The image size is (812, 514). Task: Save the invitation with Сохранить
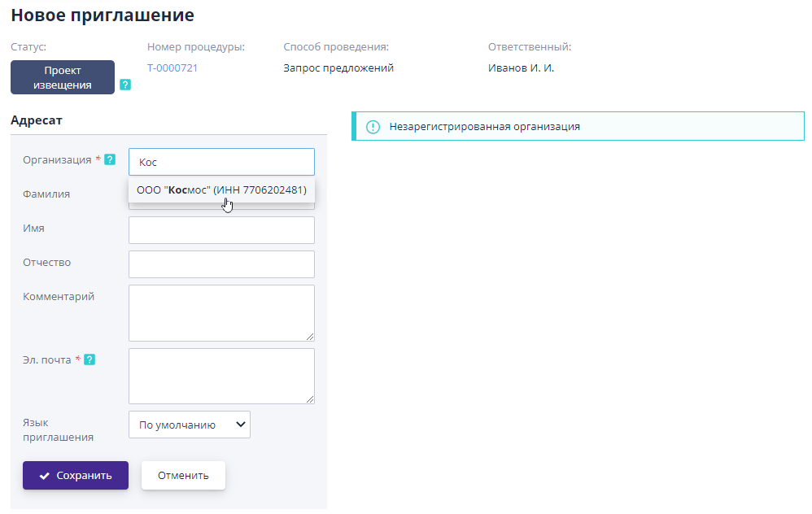coord(76,475)
